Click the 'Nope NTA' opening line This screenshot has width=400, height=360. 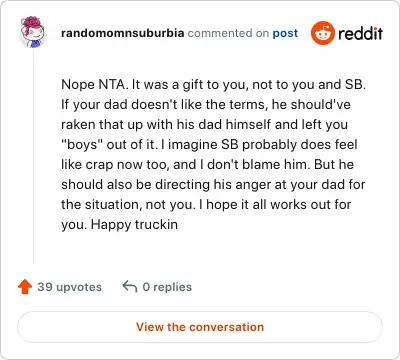coord(213,84)
